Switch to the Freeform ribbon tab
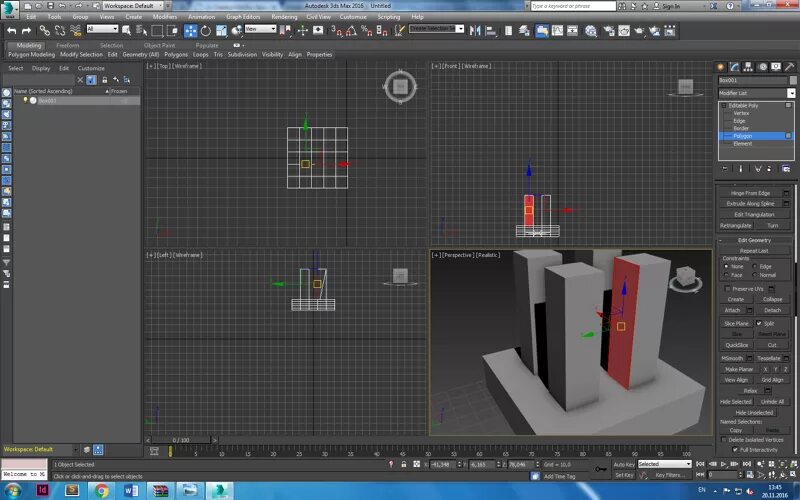Image resolution: width=800 pixels, height=500 pixels. pyautogui.click(x=68, y=45)
